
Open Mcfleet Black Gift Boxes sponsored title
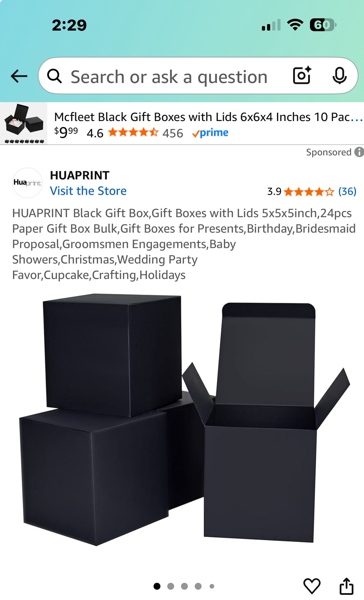point(208,117)
